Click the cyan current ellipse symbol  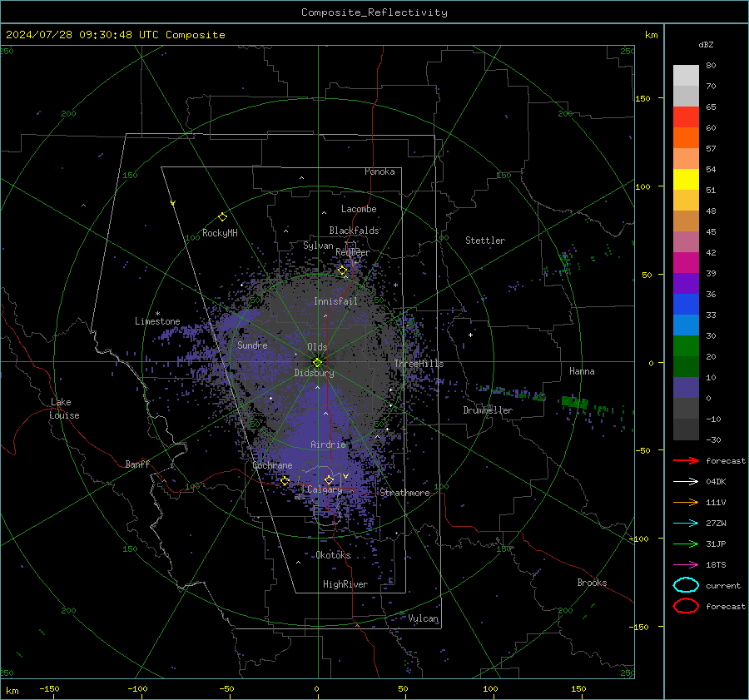[686, 585]
